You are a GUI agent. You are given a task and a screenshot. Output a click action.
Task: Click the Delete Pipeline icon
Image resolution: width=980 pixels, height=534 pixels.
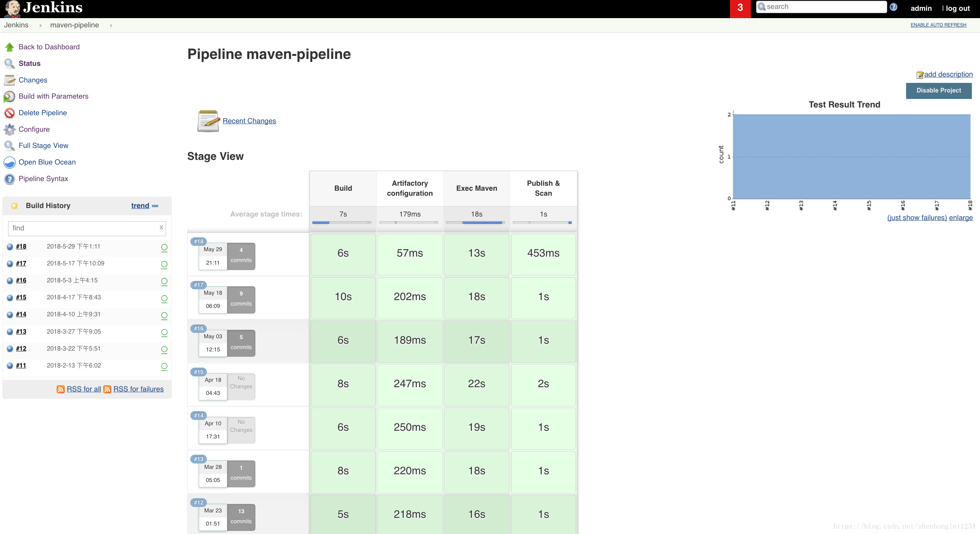pos(10,112)
